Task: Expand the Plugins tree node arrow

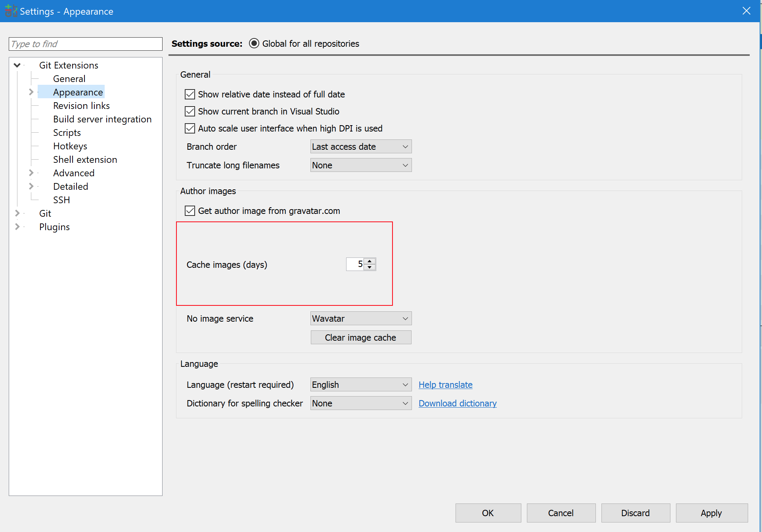Action: pos(17,227)
